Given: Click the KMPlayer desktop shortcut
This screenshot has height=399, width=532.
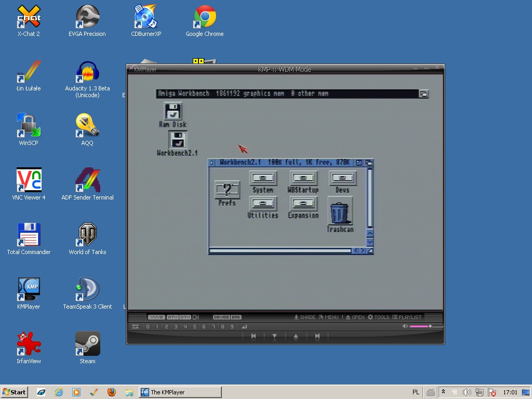Looking at the screenshot, I should 29,294.
